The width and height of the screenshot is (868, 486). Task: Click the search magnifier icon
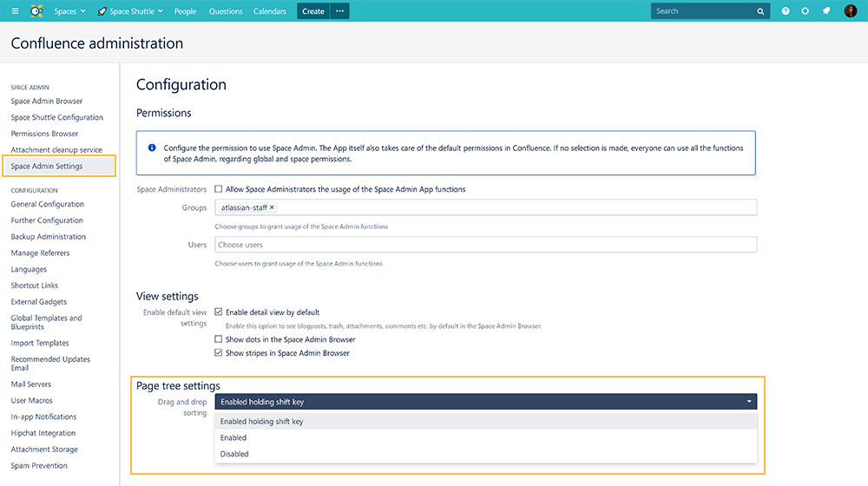click(x=760, y=11)
